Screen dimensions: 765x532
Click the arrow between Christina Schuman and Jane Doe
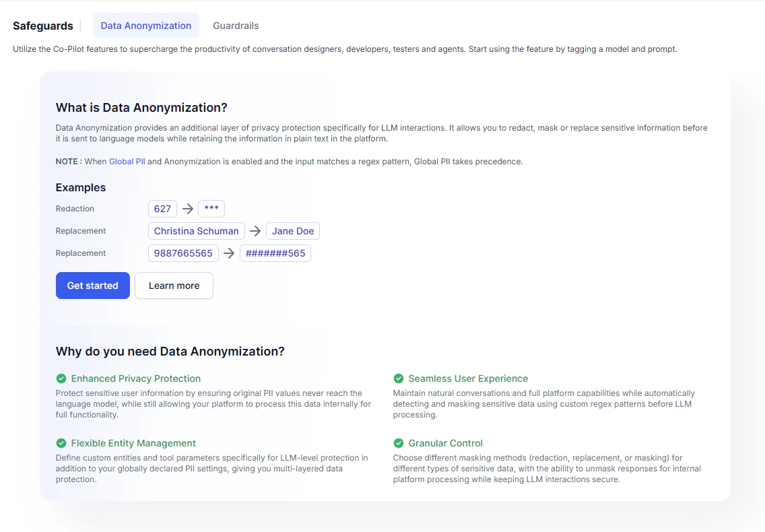click(x=256, y=231)
